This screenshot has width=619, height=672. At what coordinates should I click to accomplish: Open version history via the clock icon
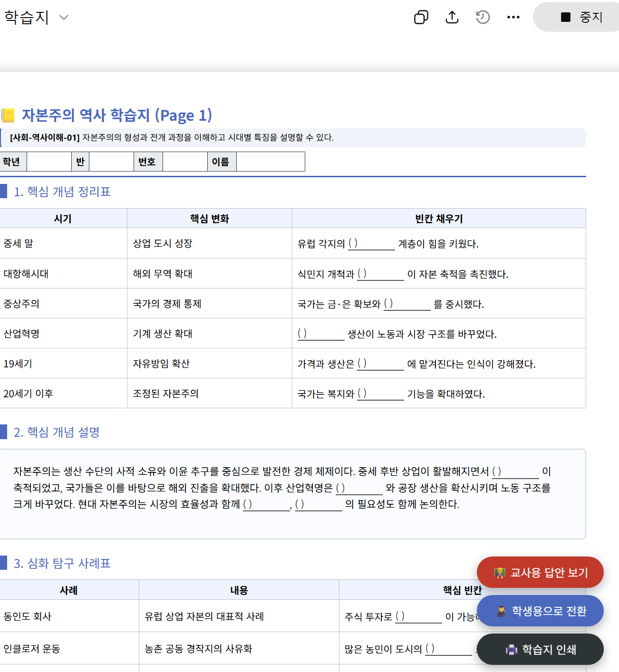[x=483, y=17]
